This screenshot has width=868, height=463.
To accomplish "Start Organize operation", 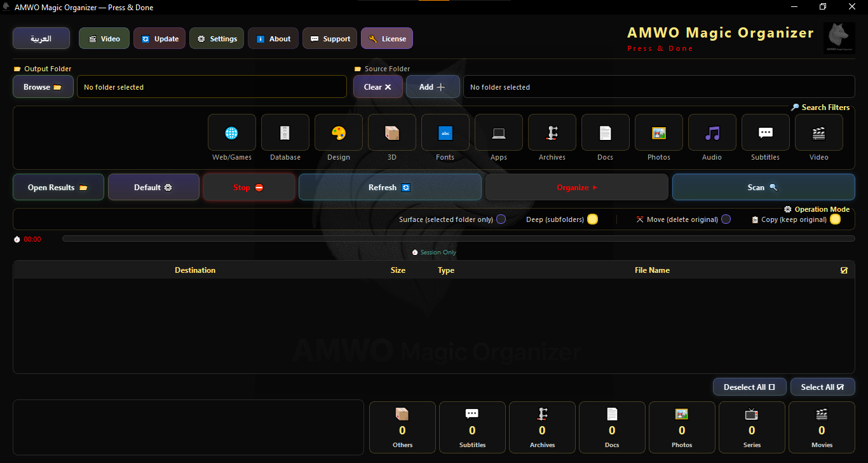I will pyautogui.click(x=577, y=188).
